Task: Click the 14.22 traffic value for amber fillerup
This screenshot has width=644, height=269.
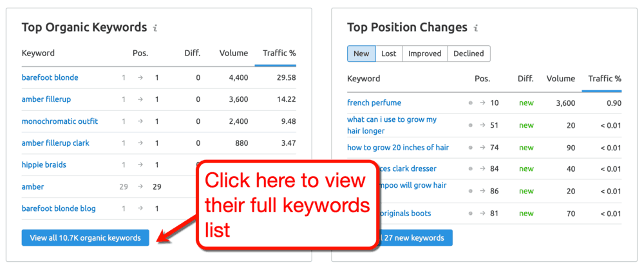Action: coord(287,99)
